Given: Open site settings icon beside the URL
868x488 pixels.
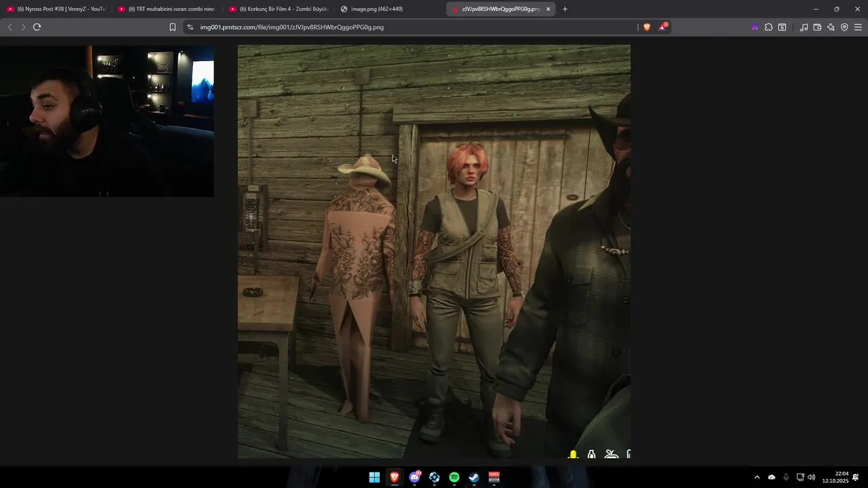Looking at the screenshot, I should [x=190, y=27].
